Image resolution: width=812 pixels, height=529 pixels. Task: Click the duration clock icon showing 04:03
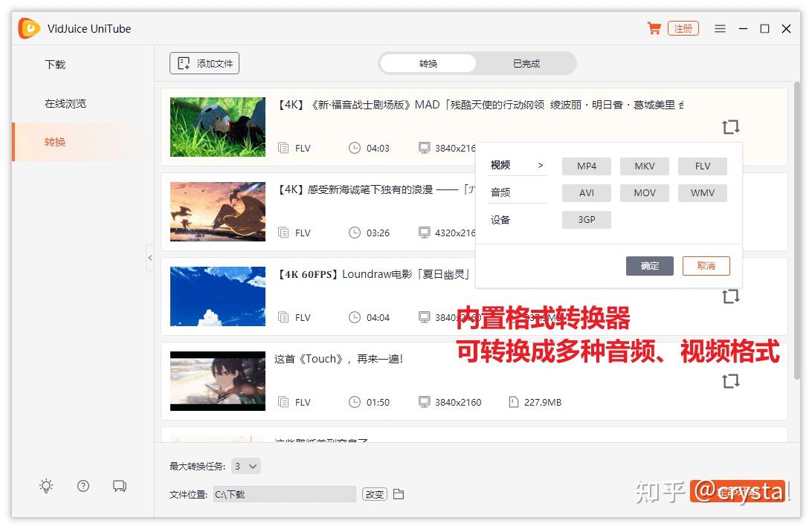coord(354,148)
